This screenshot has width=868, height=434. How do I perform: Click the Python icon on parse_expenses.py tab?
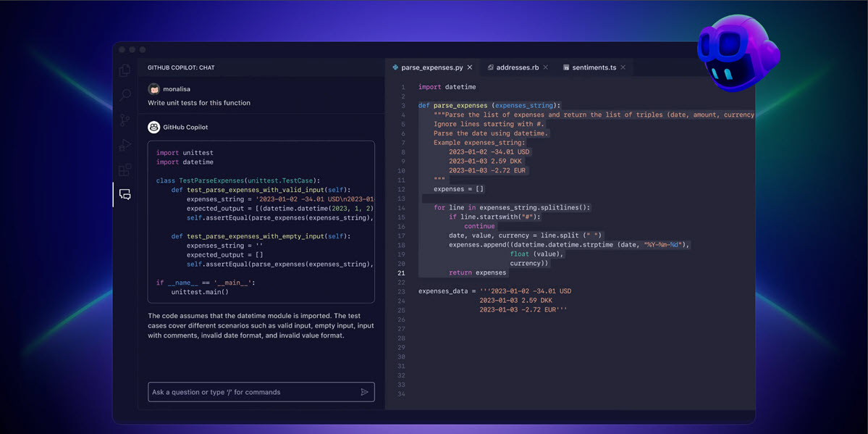pyautogui.click(x=395, y=67)
